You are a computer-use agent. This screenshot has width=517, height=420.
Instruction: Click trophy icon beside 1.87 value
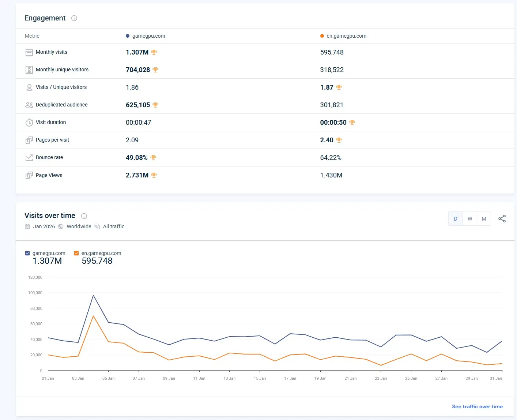click(x=339, y=87)
